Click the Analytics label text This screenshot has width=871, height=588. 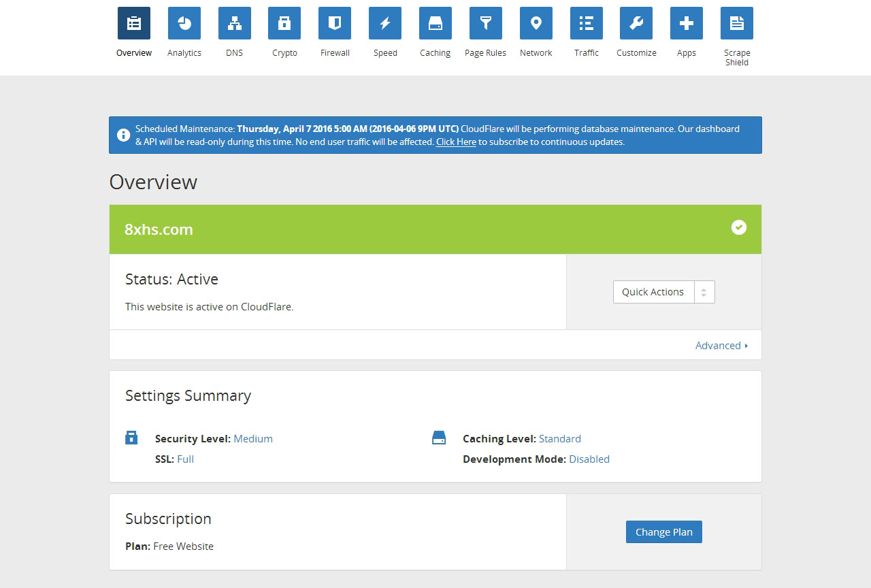click(184, 53)
